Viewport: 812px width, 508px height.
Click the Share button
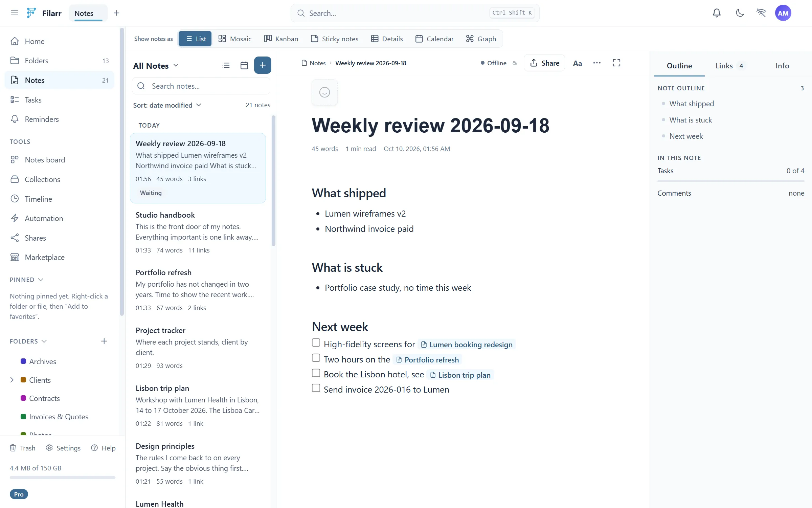coord(544,63)
